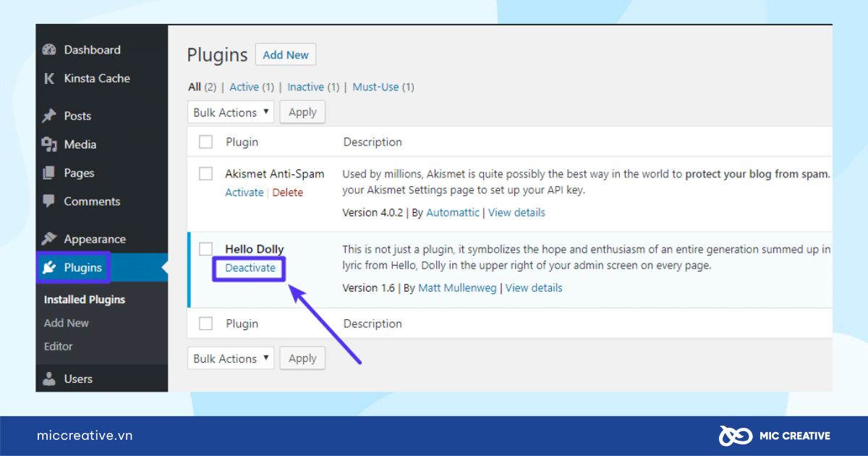
Task: Open the bottom Bulk Actions dropdown
Action: click(x=231, y=358)
